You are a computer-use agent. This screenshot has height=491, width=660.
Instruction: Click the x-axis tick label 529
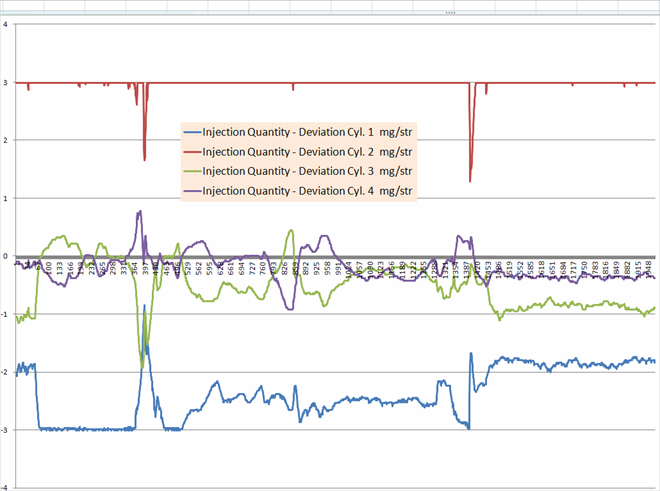click(x=188, y=268)
